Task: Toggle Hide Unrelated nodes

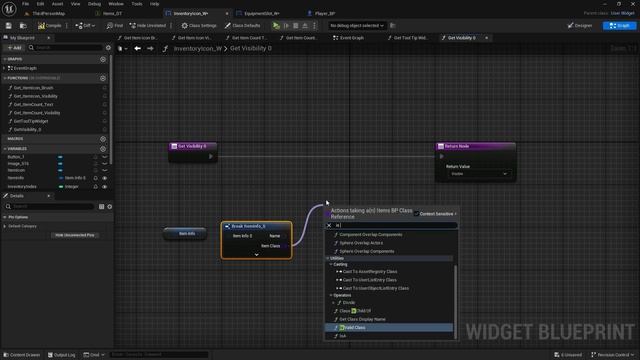Action: pos(147,26)
